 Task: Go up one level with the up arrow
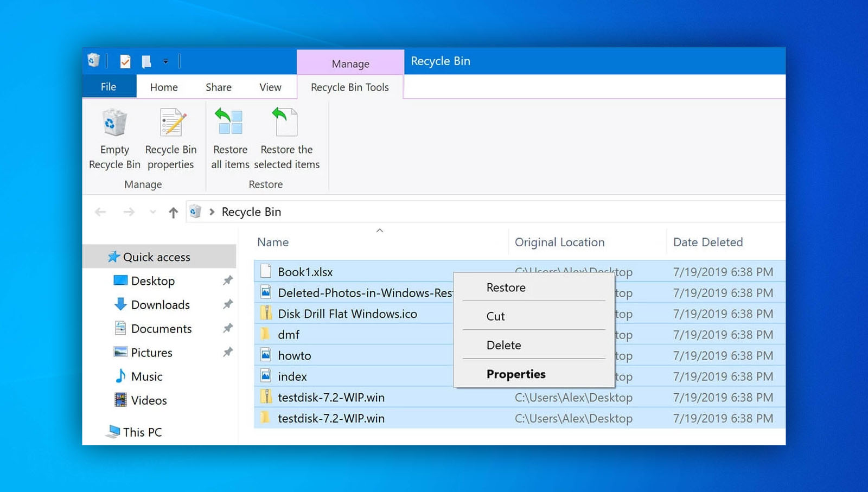(x=173, y=212)
